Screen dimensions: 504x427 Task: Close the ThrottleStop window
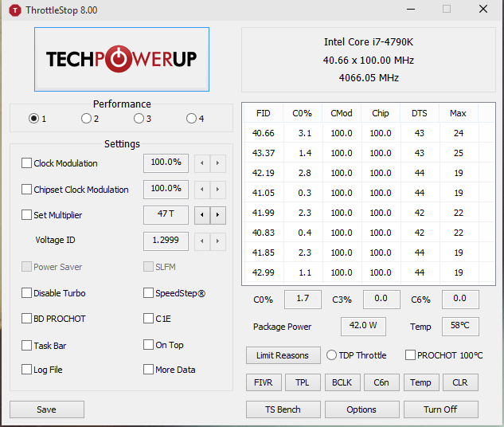coord(483,9)
